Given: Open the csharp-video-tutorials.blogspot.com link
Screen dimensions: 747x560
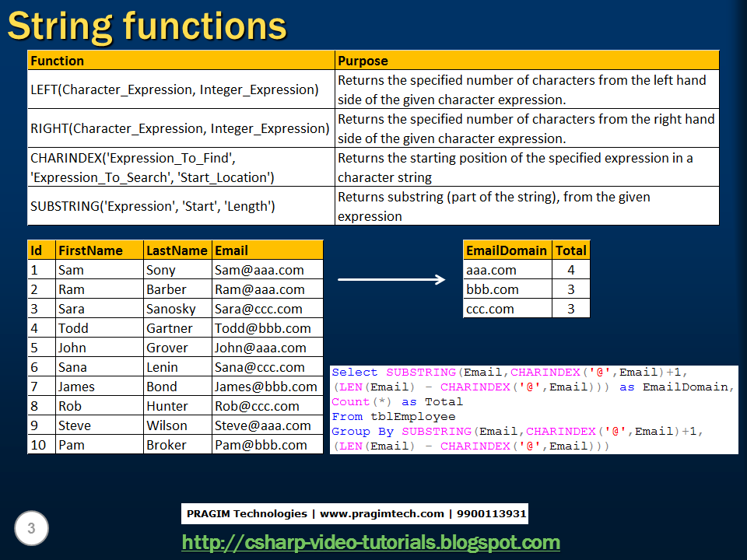Looking at the screenshot, I should 370,542.
